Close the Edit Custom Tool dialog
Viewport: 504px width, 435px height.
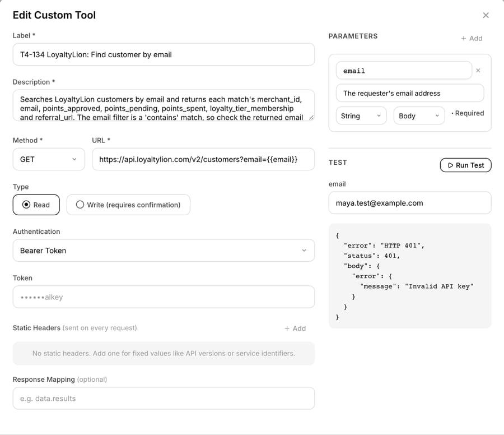pyautogui.click(x=486, y=15)
